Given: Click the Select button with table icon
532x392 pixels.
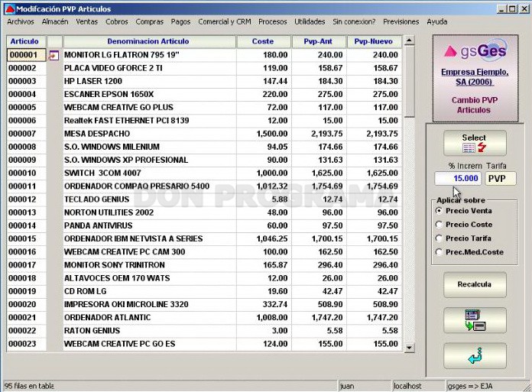Looking at the screenshot, I should click(x=475, y=143).
